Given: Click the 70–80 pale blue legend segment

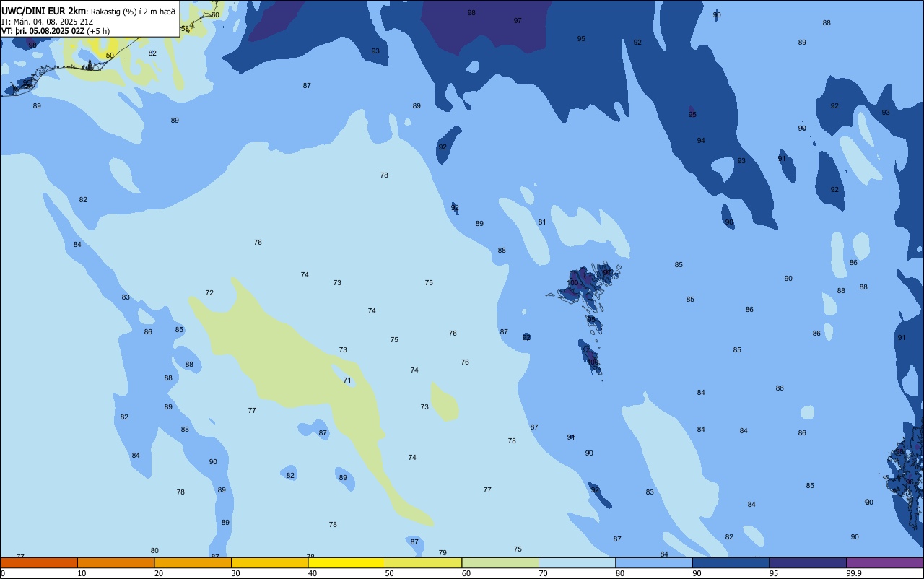Looking at the screenshot, I should click(577, 562).
